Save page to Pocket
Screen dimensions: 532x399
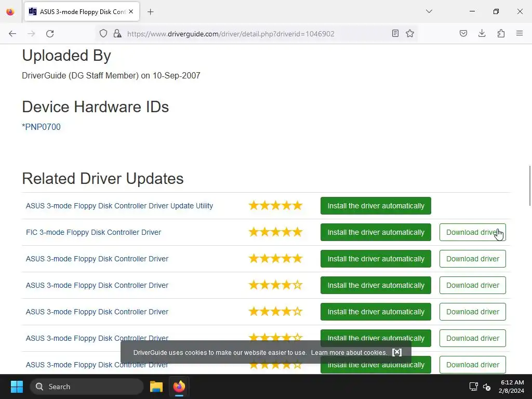click(463, 33)
